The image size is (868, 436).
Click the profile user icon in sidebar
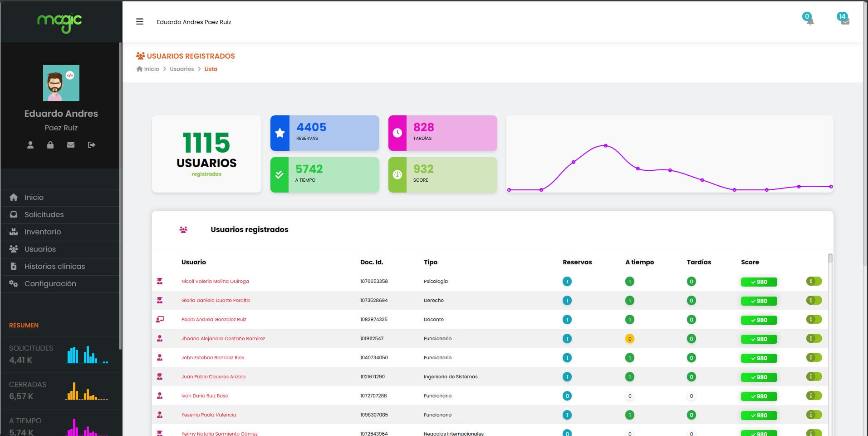point(30,145)
